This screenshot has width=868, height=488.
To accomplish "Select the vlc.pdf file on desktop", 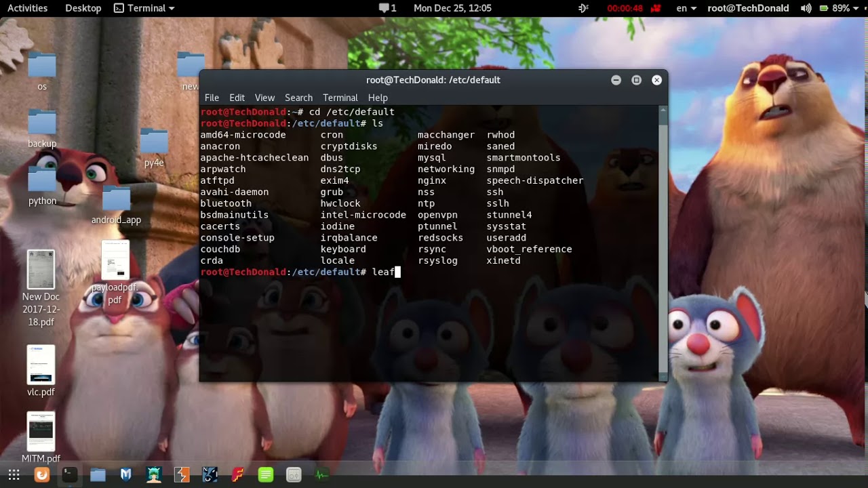I will tap(41, 371).
